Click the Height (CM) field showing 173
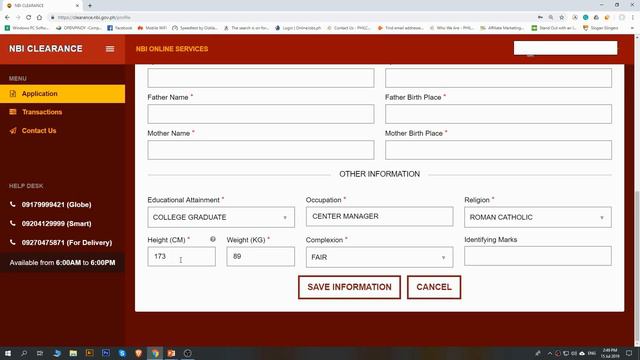Screen dimensions: 640x360 tap(181, 256)
